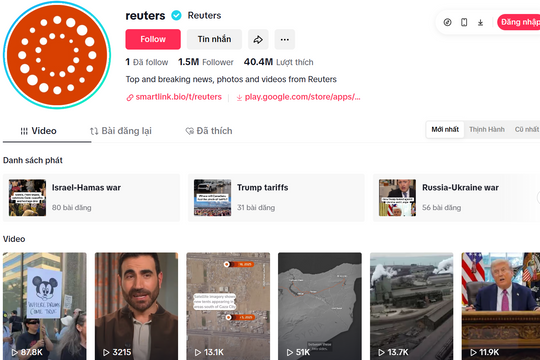
Task: Click the verified badge next to reuters
Action: 176,16
